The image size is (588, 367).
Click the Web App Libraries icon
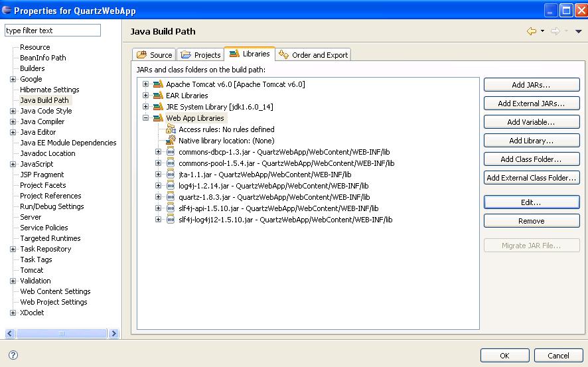coord(158,117)
